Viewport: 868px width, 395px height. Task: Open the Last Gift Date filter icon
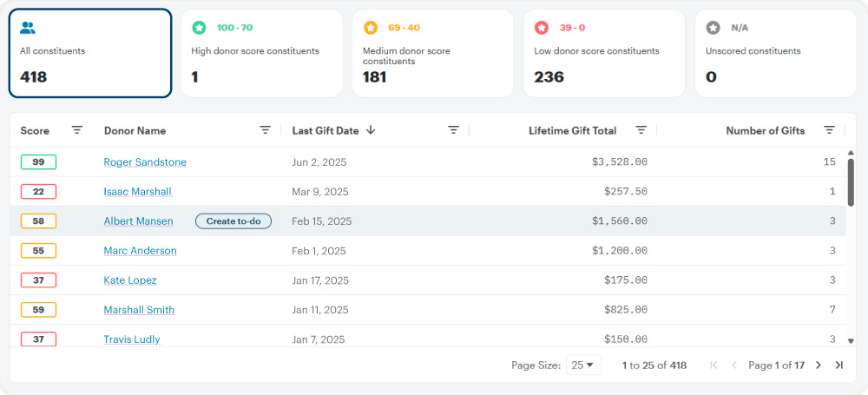point(453,130)
